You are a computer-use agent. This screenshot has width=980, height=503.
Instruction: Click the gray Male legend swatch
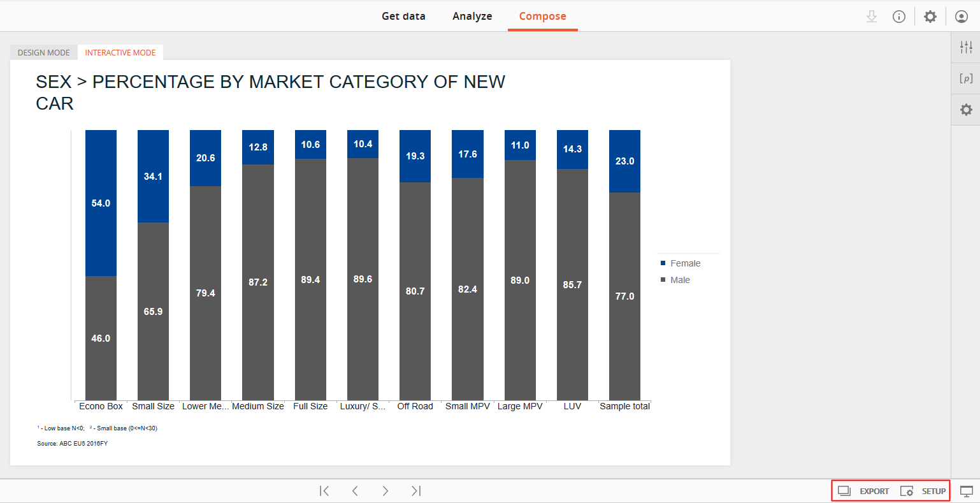[663, 280]
